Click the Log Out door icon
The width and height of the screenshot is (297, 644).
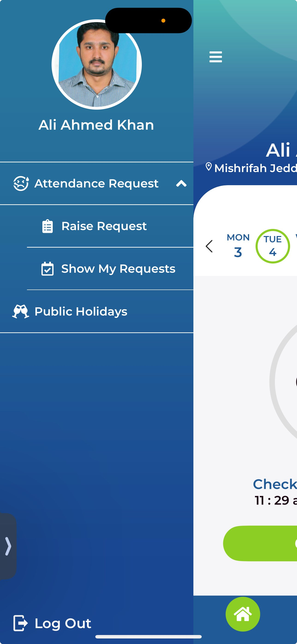20,623
